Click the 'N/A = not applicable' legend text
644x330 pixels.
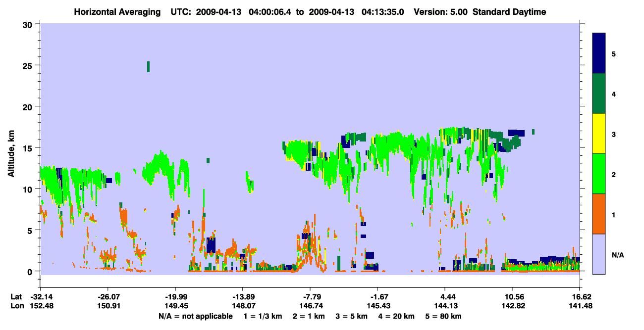pos(195,316)
